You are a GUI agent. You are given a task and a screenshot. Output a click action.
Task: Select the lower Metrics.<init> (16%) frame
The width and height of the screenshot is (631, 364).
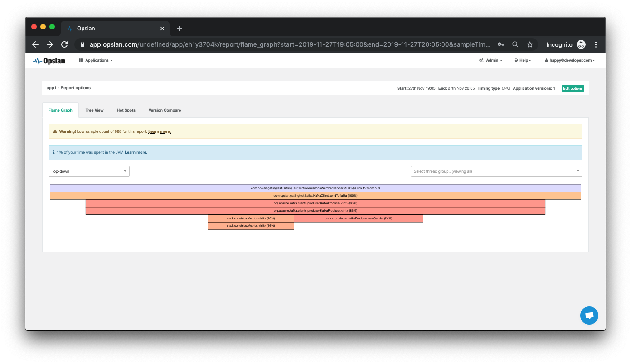[x=251, y=226]
